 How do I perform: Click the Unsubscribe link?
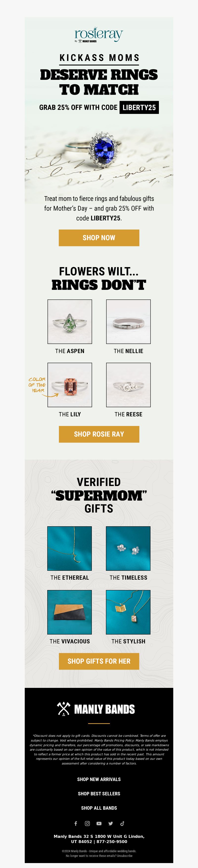124,856
